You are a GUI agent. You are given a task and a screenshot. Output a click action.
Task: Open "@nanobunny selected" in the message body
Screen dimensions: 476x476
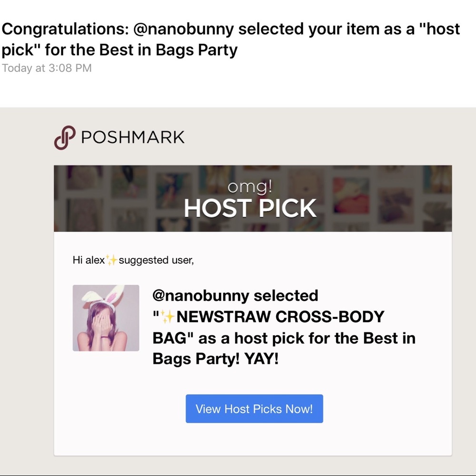click(235, 296)
